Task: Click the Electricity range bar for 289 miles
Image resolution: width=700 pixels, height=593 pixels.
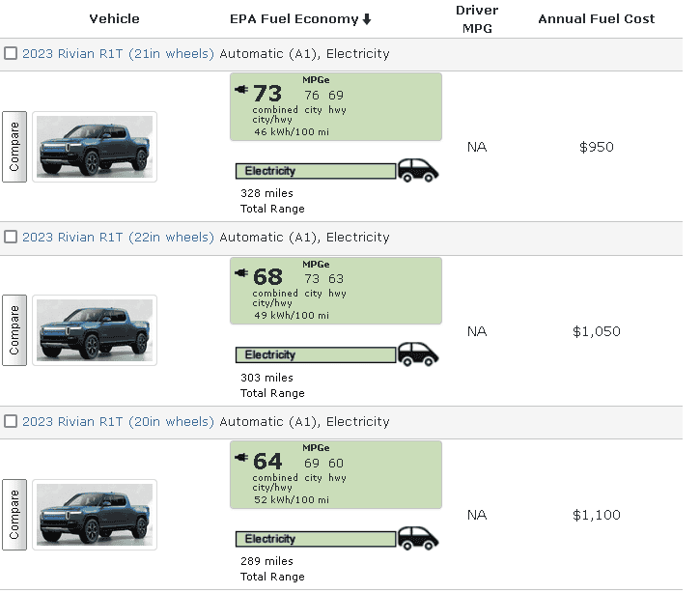Action: click(316, 539)
